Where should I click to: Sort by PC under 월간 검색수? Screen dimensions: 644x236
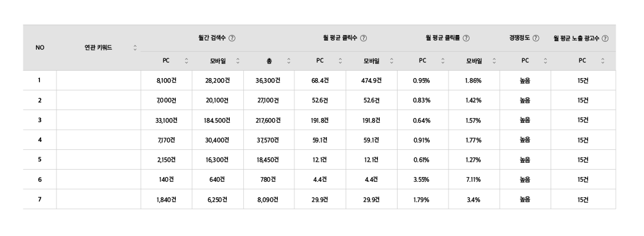coord(186,61)
